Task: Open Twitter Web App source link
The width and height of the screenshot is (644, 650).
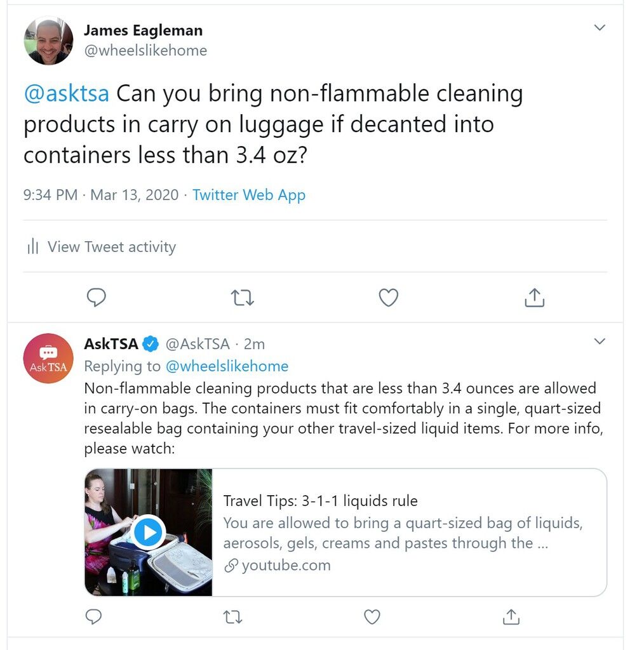Action: coord(249,195)
